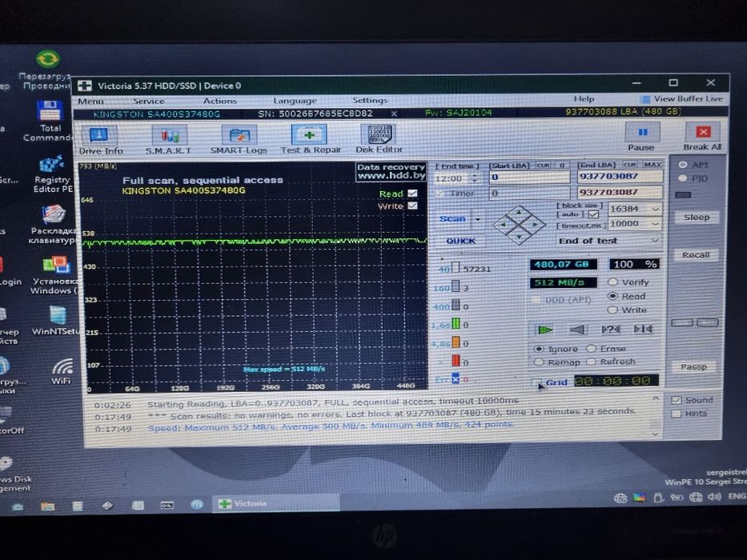This screenshot has height=560, width=747.
Task: Open the WinNTSetup desktop icon
Action: 56,321
